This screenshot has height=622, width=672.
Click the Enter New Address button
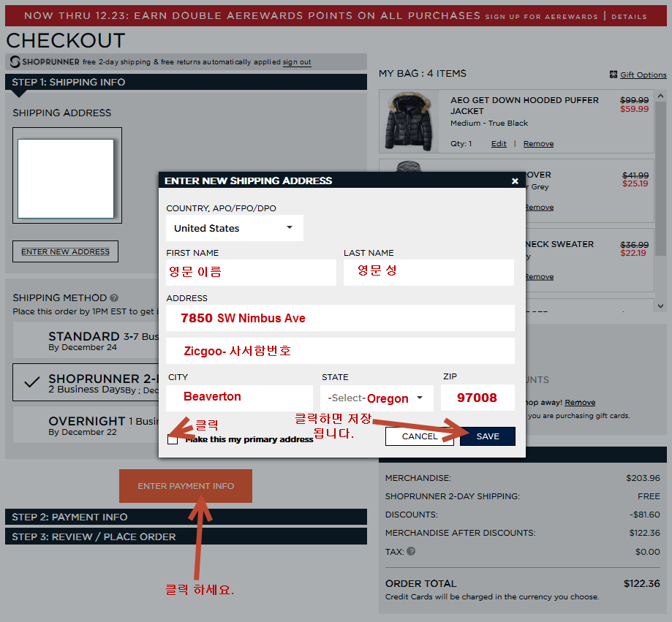coord(65,251)
